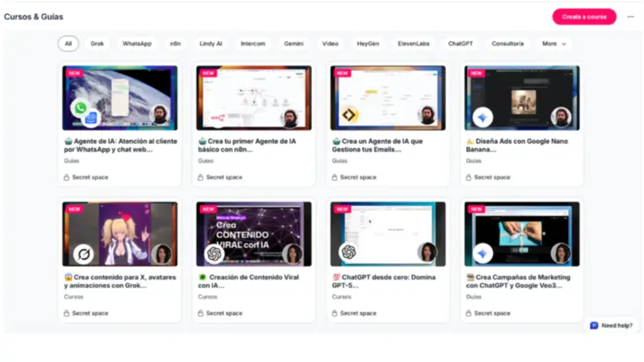Filter courses by HeyGen tag
The width and height of the screenshot is (644, 362).
point(367,44)
